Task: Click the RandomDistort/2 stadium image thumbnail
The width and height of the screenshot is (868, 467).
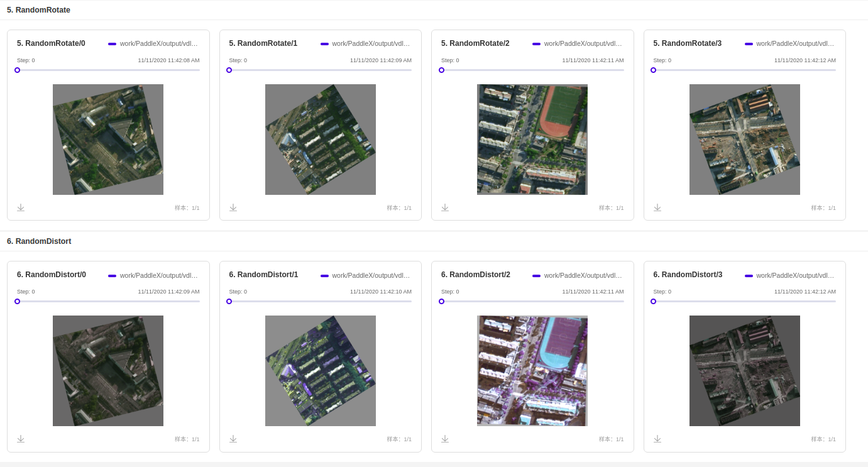Action: (x=532, y=370)
